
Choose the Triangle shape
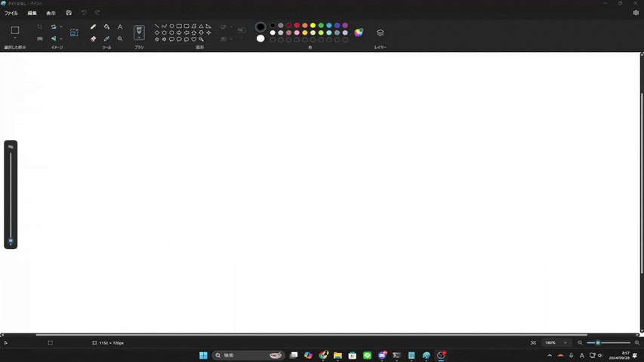202,26
